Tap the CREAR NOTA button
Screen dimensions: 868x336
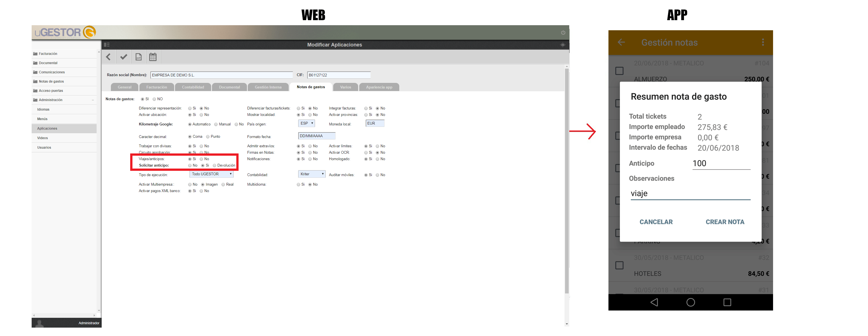click(725, 222)
